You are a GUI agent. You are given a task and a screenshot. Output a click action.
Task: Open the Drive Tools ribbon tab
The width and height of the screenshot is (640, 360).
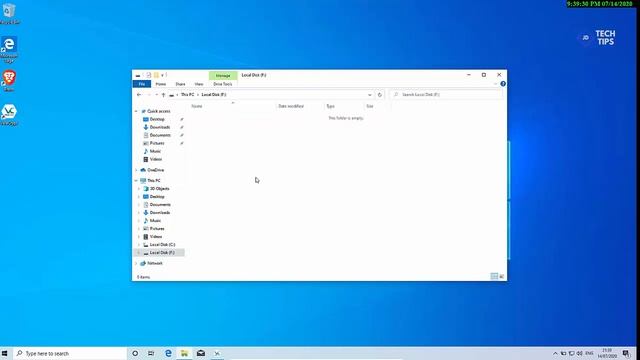[223, 84]
